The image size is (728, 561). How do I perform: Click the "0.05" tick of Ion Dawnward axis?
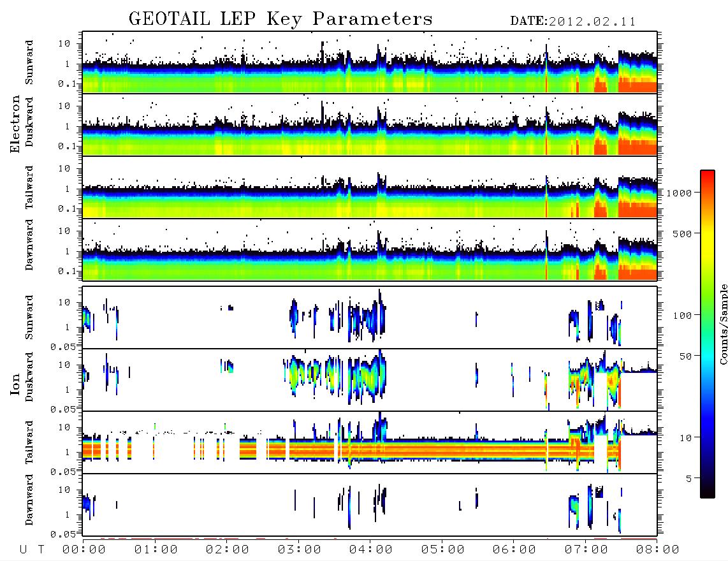pos(64,534)
